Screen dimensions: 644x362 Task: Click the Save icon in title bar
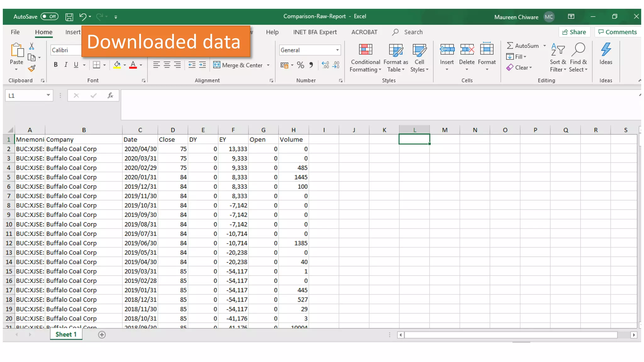point(69,17)
